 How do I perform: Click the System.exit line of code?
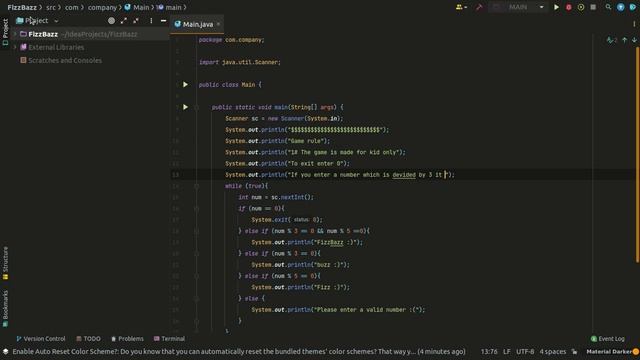[287, 220]
